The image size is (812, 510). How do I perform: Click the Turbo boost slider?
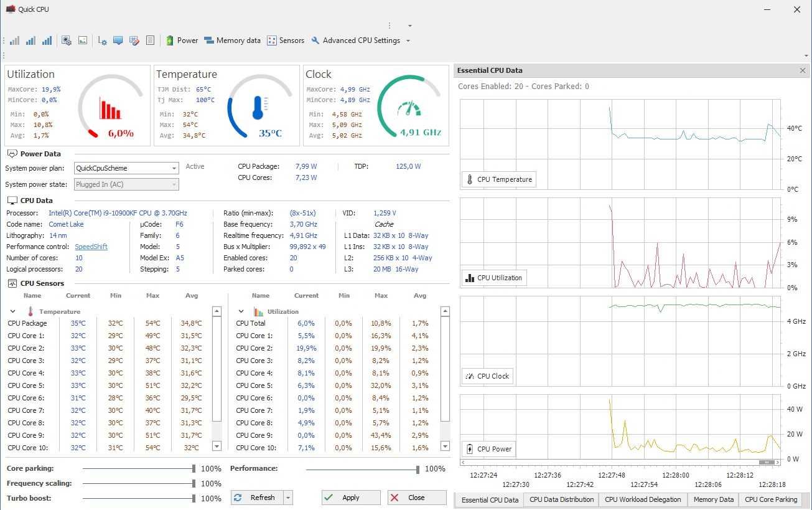pyautogui.click(x=138, y=498)
